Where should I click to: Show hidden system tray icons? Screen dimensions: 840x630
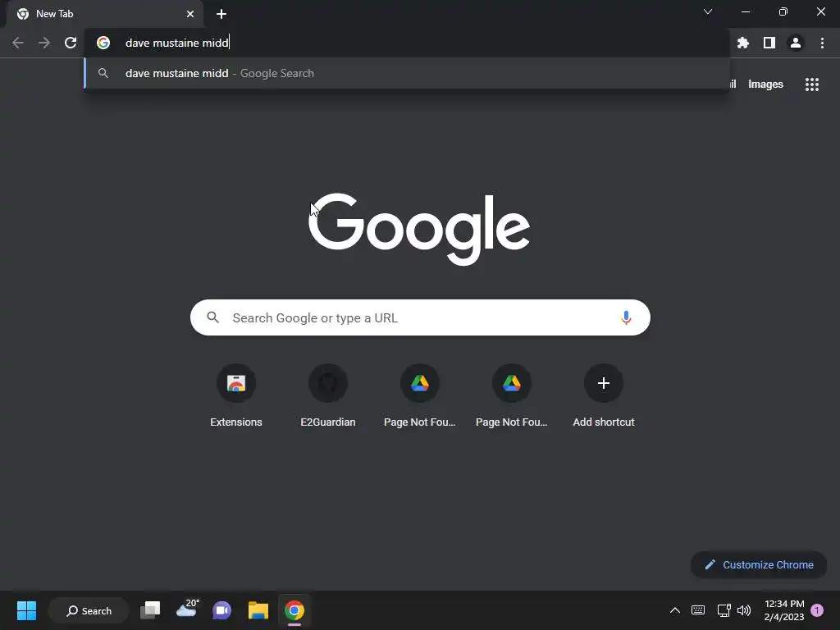(x=675, y=610)
